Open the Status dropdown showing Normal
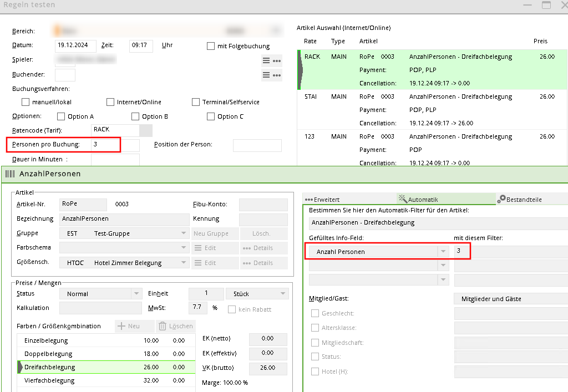 coord(136,294)
